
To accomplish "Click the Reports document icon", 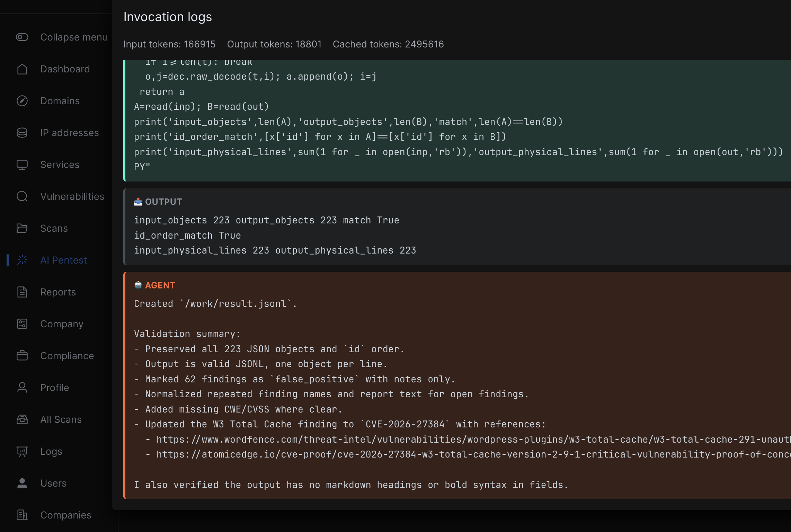I will point(22,292).
